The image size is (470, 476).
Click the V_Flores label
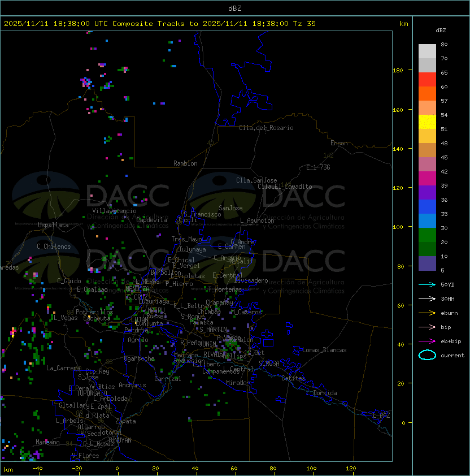85,456
